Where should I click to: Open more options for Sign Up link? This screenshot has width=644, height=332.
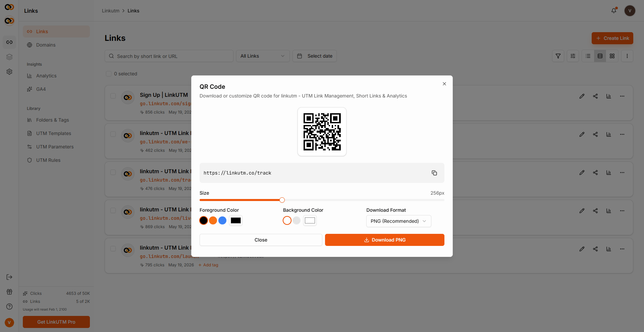pos(622,96)
